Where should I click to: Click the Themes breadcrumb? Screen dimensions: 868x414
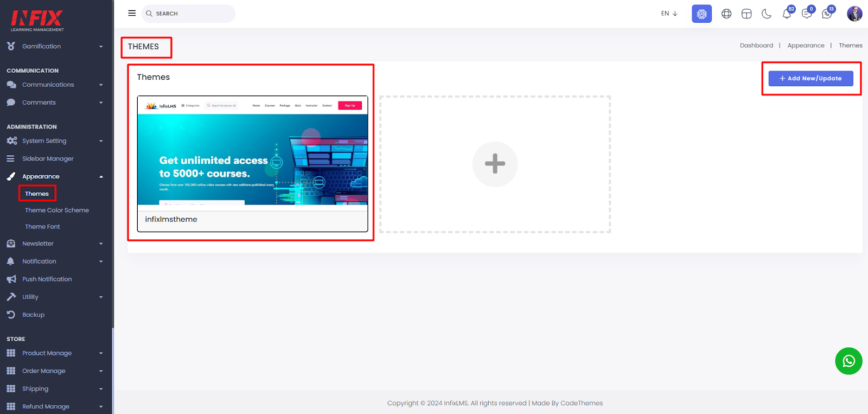coord(850,46)
